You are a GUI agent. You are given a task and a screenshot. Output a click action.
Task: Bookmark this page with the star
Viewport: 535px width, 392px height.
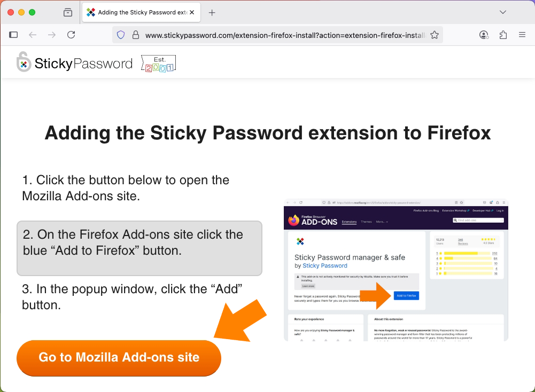[435, 35]
